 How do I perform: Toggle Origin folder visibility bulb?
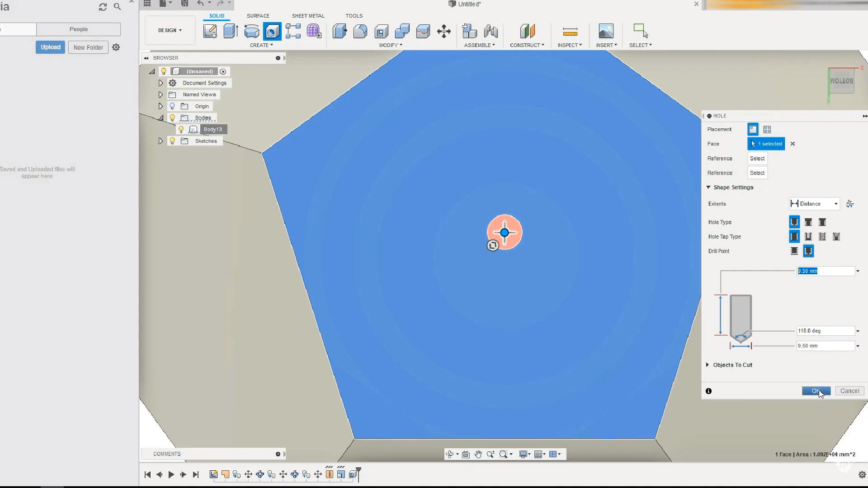point(172,106)
